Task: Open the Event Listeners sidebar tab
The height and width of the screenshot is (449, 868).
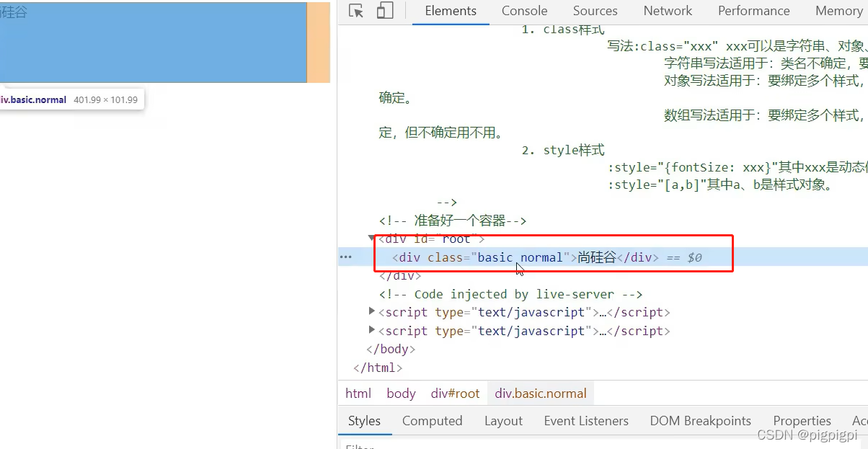Action: (x=586, y=421)
